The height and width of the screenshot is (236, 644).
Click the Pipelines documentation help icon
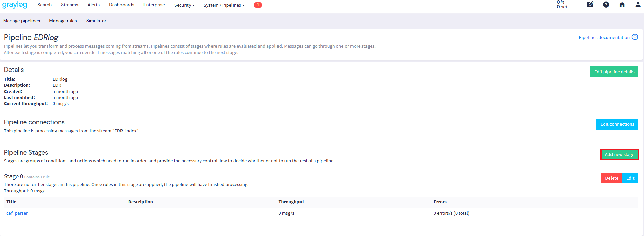(635, 37)
